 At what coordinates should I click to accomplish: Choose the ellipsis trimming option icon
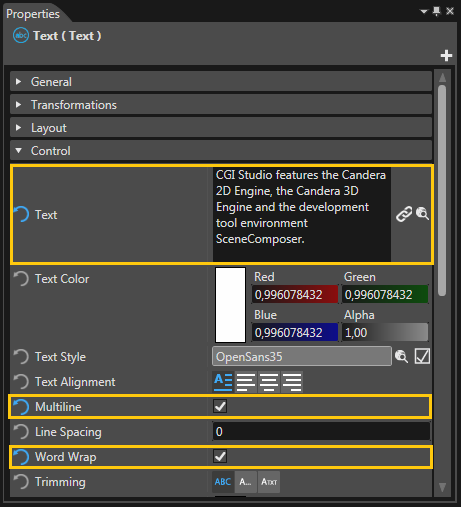(x=246, y=482)
